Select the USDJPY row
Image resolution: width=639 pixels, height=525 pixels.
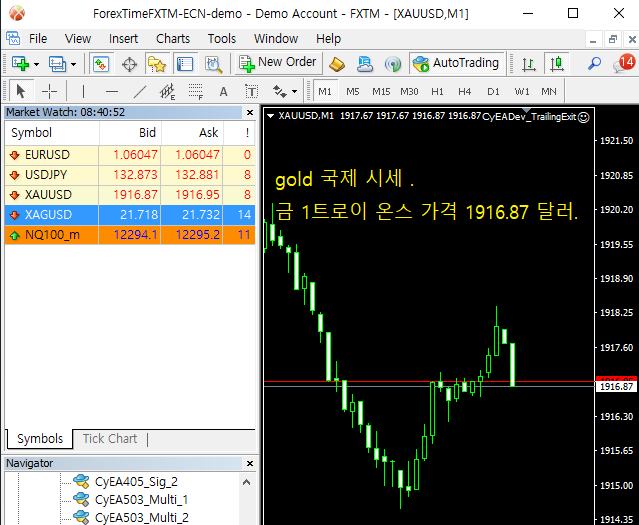click(130, 175)
